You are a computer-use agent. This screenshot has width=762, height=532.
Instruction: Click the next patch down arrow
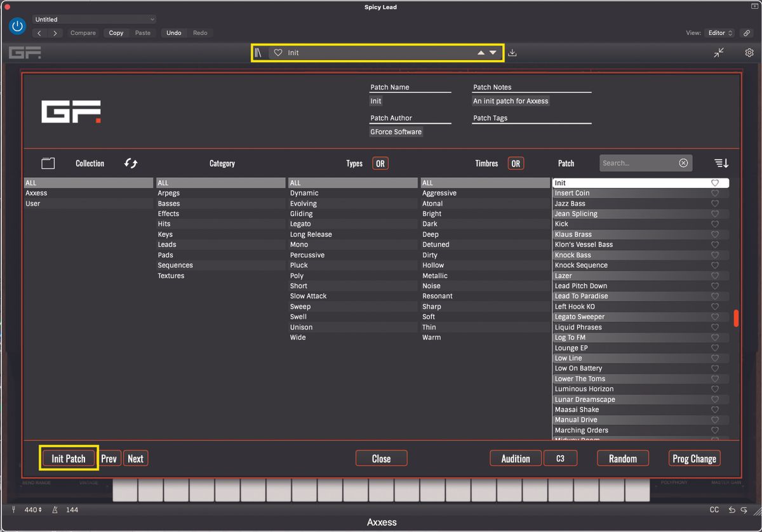[x=493, y=53]
